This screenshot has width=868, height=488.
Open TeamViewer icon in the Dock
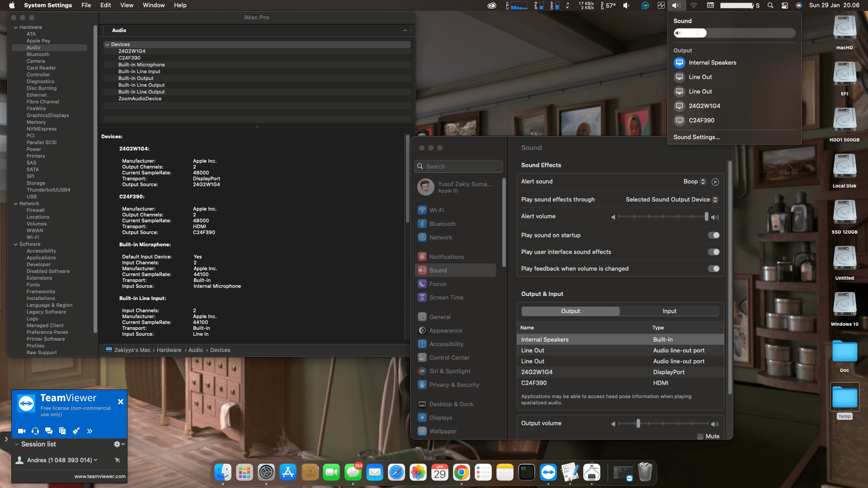point(548,473)
